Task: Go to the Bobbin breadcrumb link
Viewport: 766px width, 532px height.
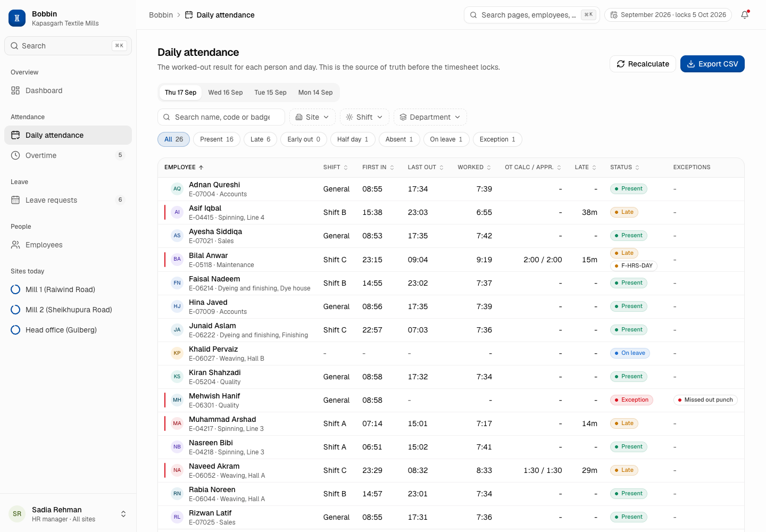Action: tap(161, 15)
